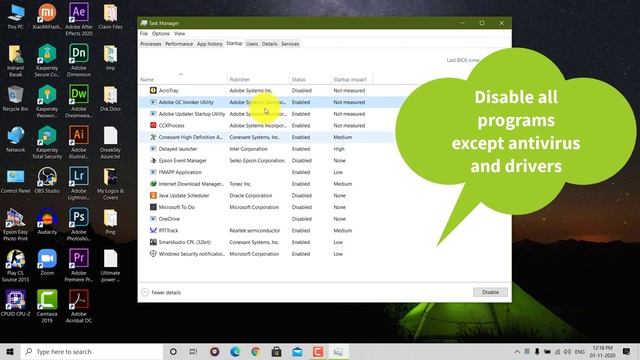
Task: Open the Adobe After Effects 2020 desktop icon
Action: [79, 19]
